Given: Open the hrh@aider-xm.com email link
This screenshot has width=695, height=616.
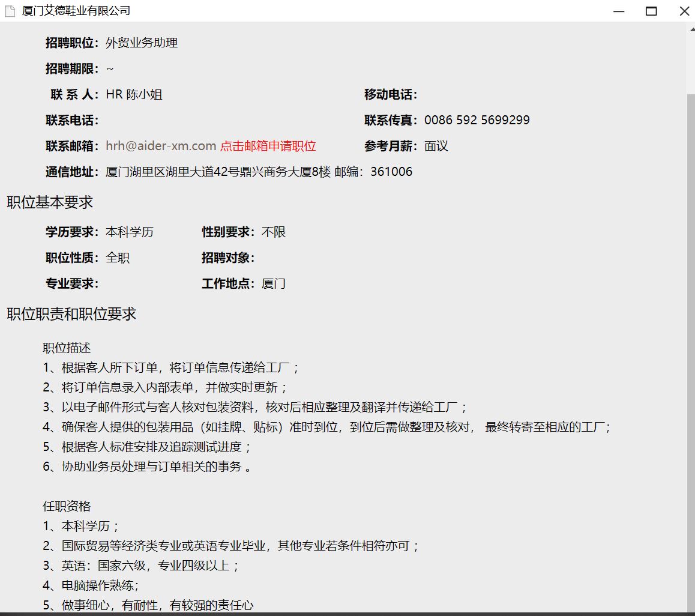Looking at the screenshot, I should click(161, 146).
